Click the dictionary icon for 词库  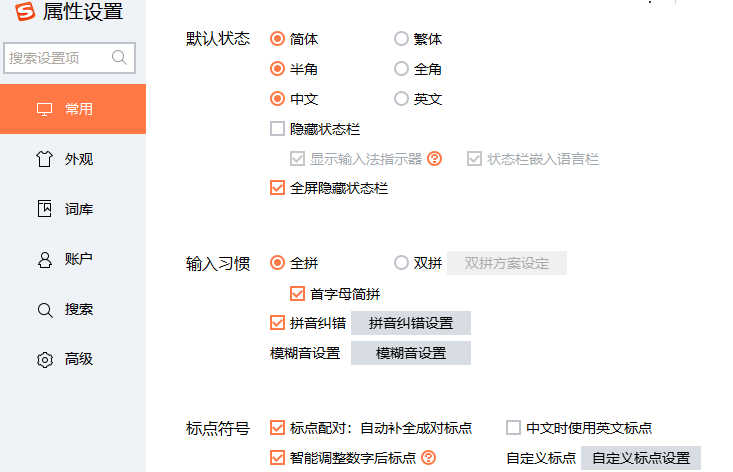(x=44, y=209)
